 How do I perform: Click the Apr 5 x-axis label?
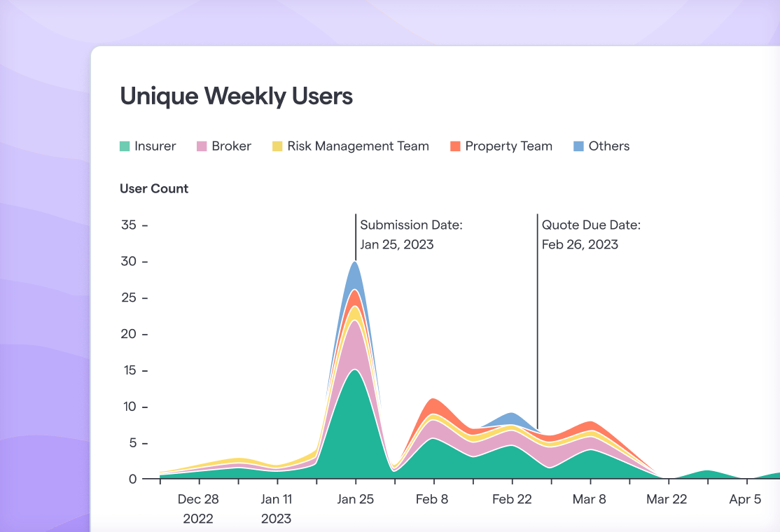point(745,499)
